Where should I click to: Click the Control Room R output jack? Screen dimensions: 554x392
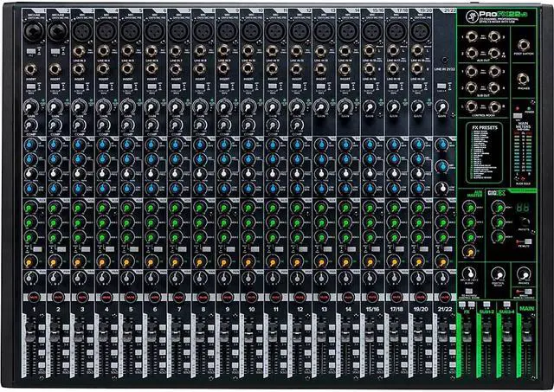pyautogui.click(x=494, y=106)
